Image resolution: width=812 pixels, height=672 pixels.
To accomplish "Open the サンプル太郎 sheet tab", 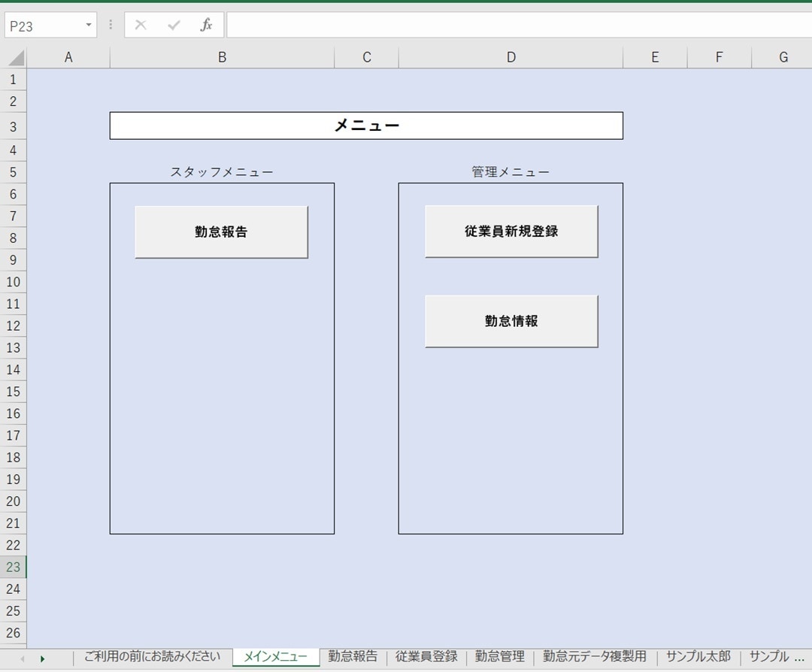I will click(x=698, y=657).
